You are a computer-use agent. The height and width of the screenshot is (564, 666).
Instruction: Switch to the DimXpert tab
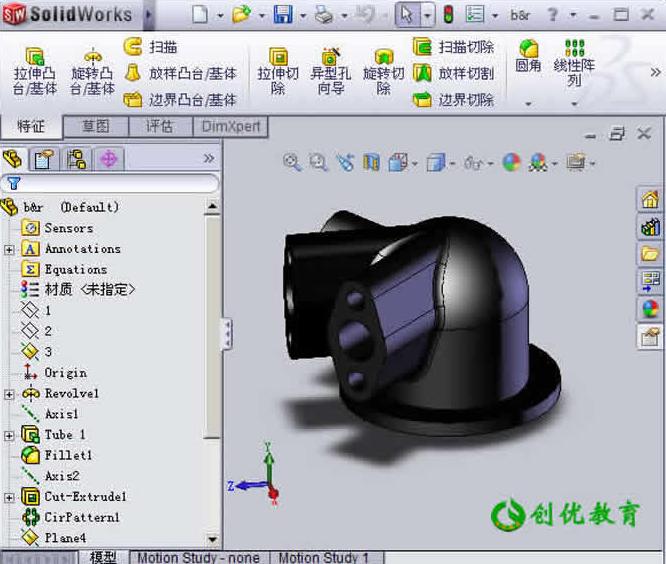coord(231,126)
